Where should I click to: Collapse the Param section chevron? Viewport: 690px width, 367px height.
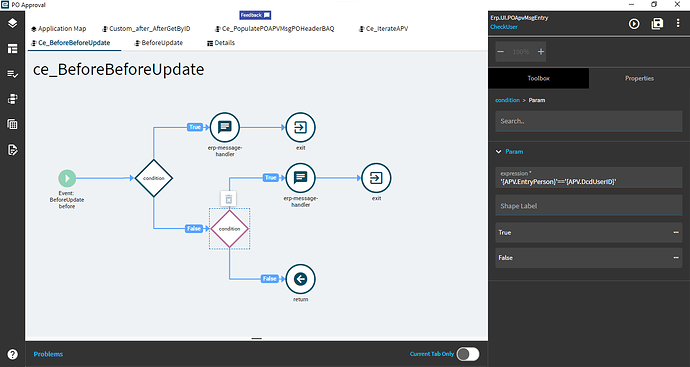[499, 151]
